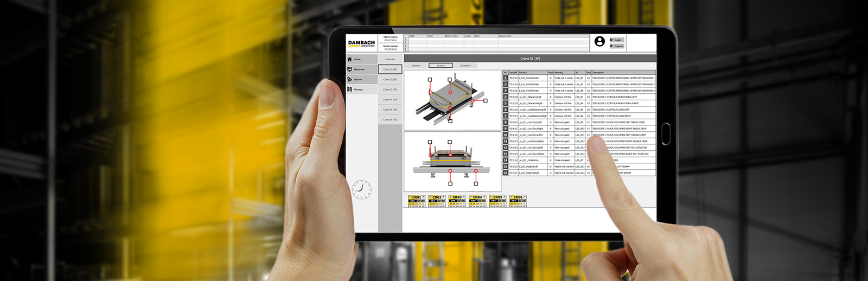Click the small icon left of CR01

410,197
